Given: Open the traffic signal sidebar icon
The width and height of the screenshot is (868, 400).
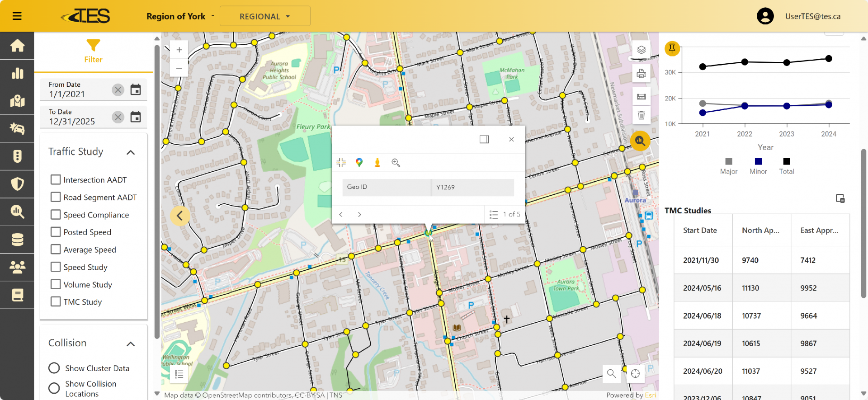Looking at the screenshot, I should pos(17,156).
